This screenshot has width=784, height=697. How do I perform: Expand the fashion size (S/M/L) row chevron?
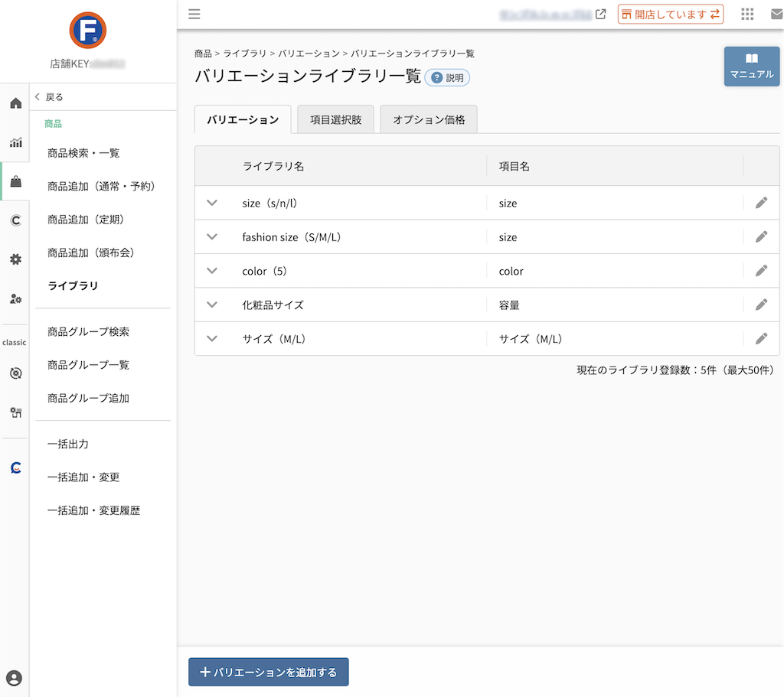click(212, 237)
